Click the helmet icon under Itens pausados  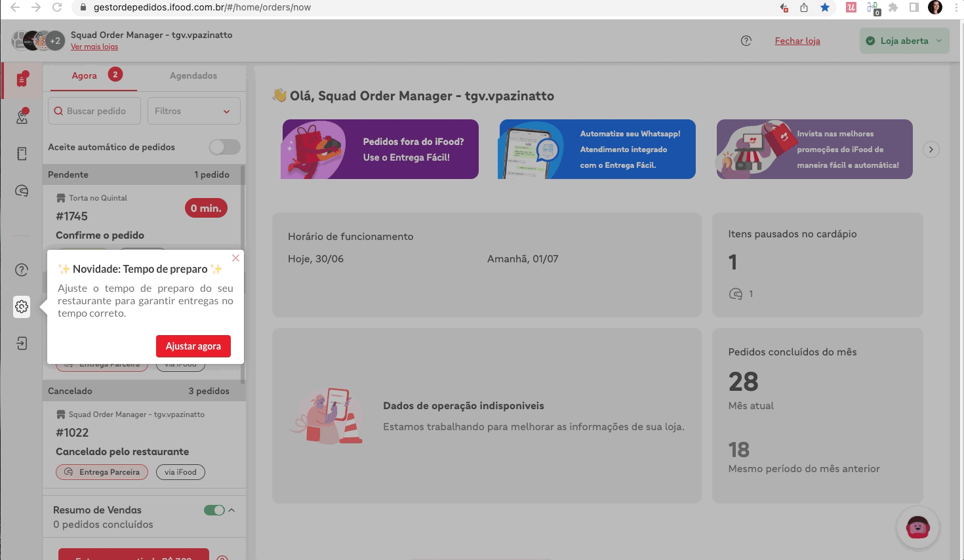pyautogui.click(x=736, y=294)
